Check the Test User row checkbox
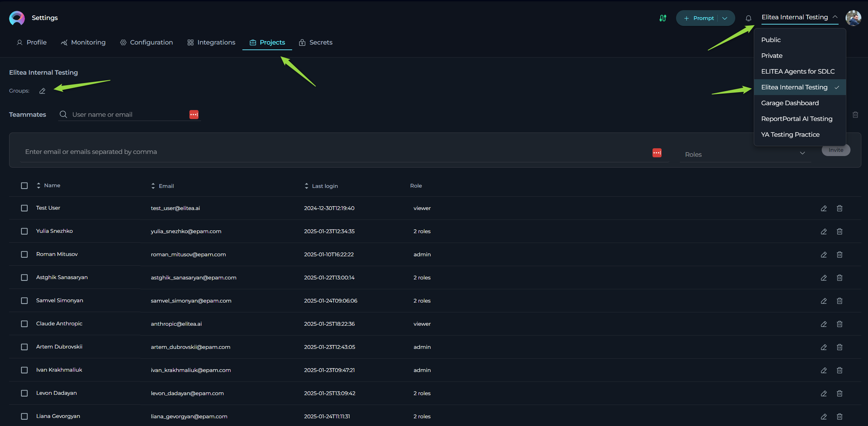Screen dimensions: 868x426 point(24,208)
